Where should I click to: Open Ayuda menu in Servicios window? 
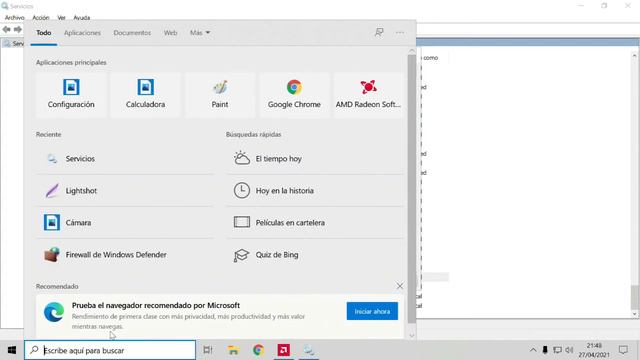(x=82, y=18)
